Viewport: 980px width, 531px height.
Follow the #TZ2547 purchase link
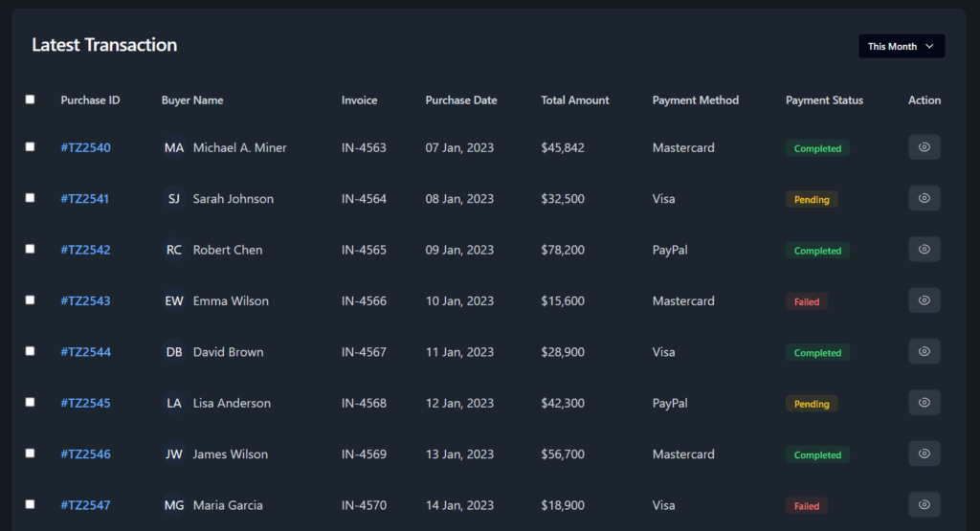pyautogui.click(x=85, y=505)
